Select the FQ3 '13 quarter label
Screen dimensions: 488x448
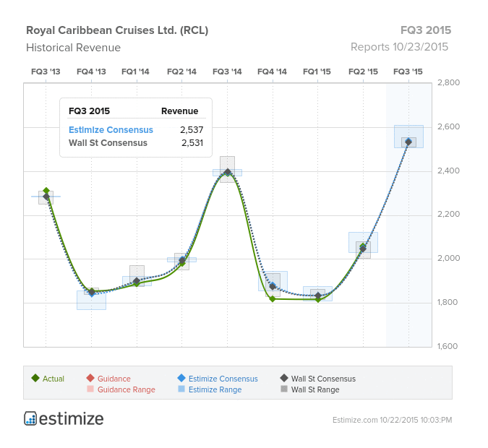(46, 72)
